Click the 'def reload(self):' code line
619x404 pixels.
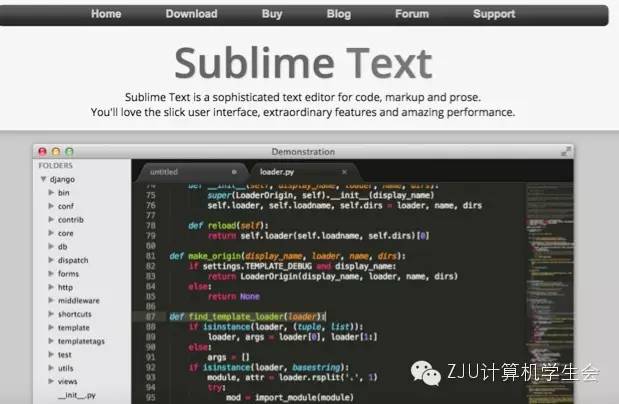228,225
